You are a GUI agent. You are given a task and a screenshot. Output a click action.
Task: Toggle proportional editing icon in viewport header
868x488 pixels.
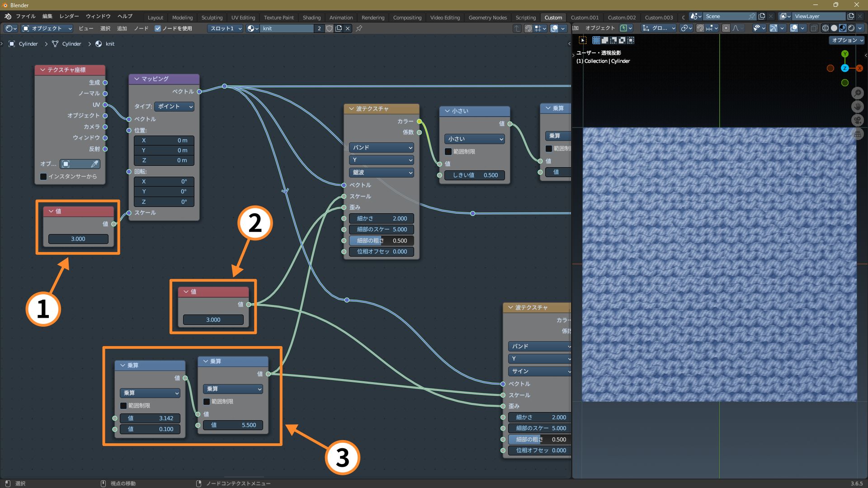pyautogui.click(x=726, y=28)
